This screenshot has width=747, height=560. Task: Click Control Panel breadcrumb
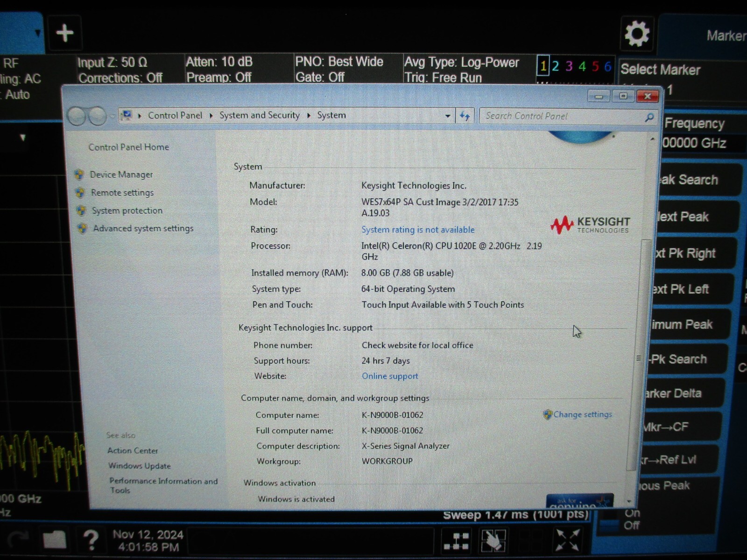click(x=175, y=115)
